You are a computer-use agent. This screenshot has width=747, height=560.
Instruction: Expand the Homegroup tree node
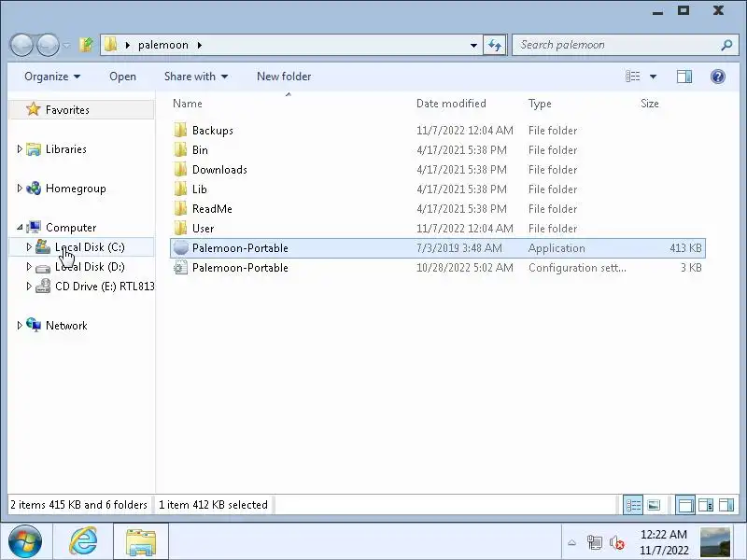(20, 189)
